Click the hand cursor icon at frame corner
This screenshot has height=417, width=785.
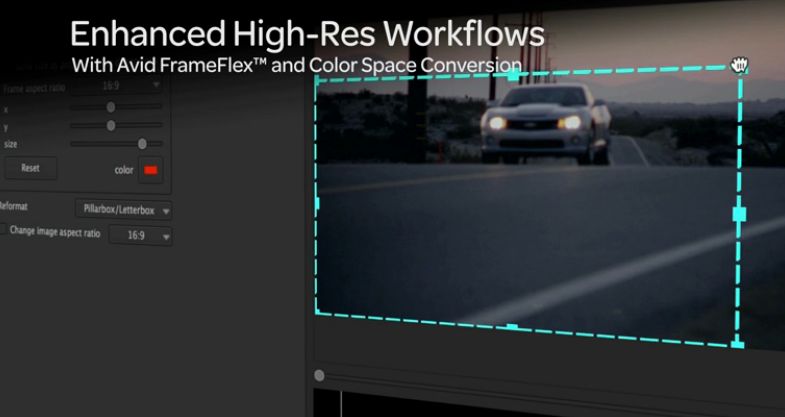(x=739, y=65)
